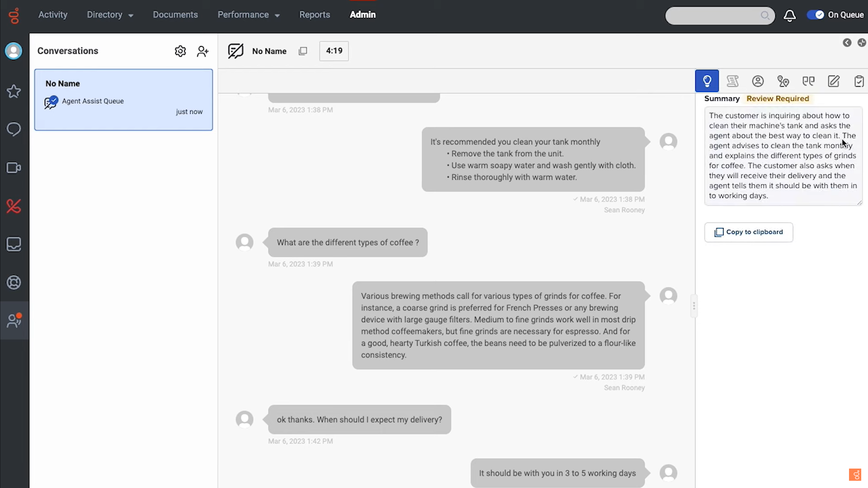Open the contact profile icon
Screen dimensions: 868x488
click(x=758, y=80)
